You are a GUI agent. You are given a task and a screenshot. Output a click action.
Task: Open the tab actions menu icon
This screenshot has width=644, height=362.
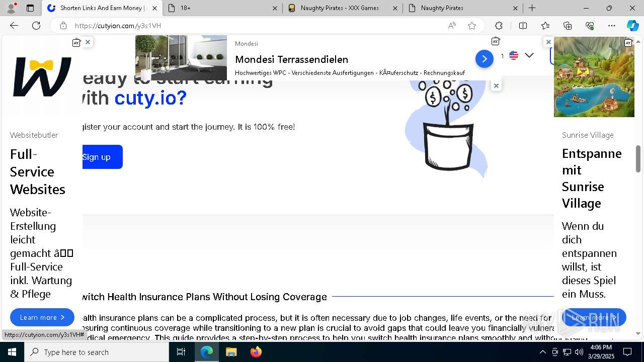coord(30,8)
